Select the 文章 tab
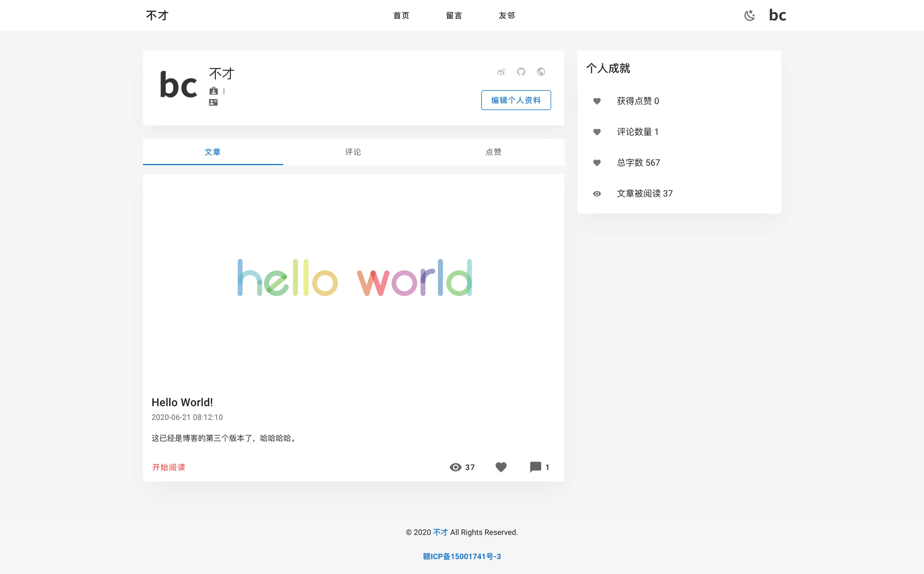 pyautogui.click(x=212, y=152)
